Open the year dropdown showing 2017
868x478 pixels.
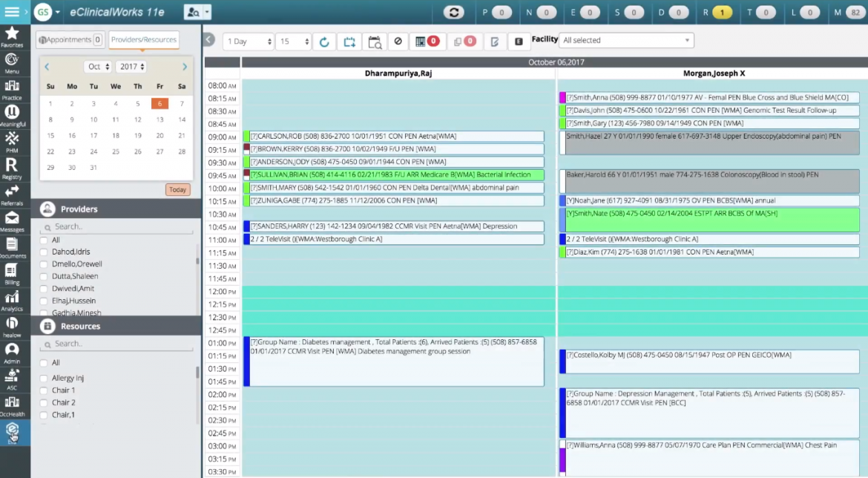(131, 66)
